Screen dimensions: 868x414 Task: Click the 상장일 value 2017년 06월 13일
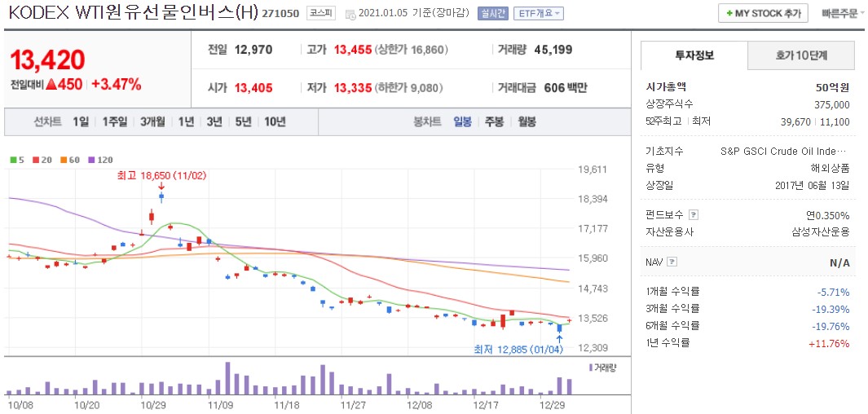point(812,186)
